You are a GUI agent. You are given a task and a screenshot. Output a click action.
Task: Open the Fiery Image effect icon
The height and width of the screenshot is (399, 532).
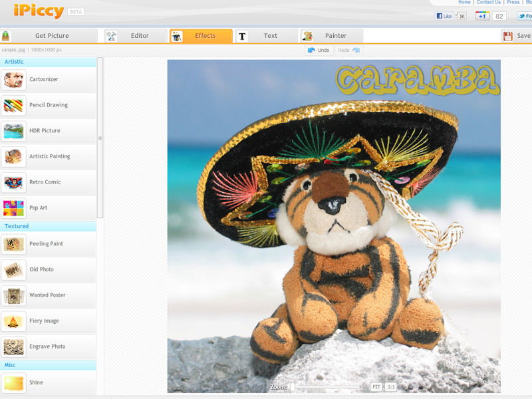click(14, 321)
